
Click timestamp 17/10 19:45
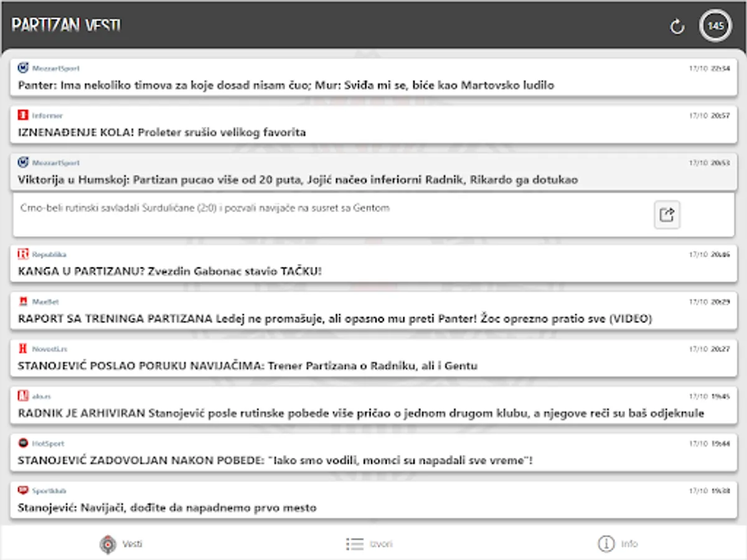[709, 396]
